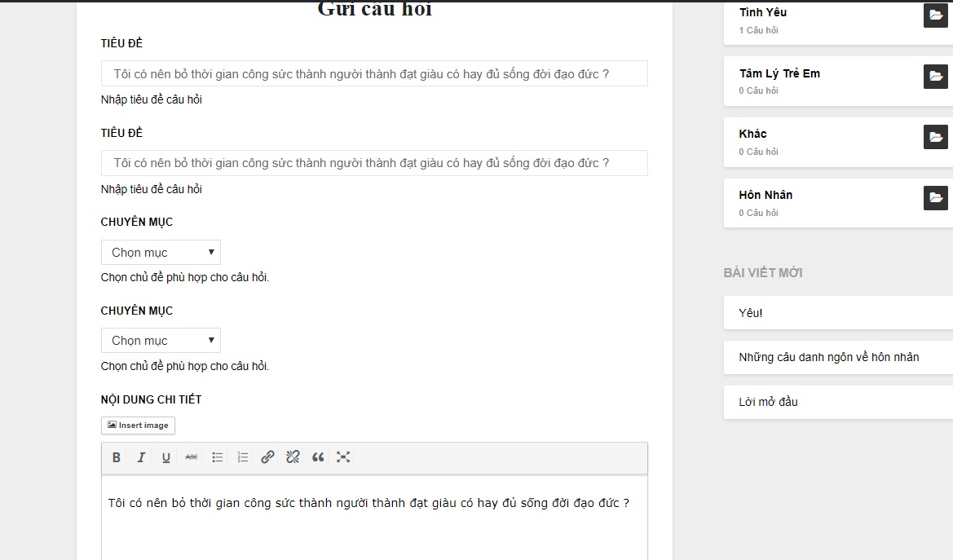Open the Hôn Nhân category
Screen dimensions: 953x560
click(765, 195)
